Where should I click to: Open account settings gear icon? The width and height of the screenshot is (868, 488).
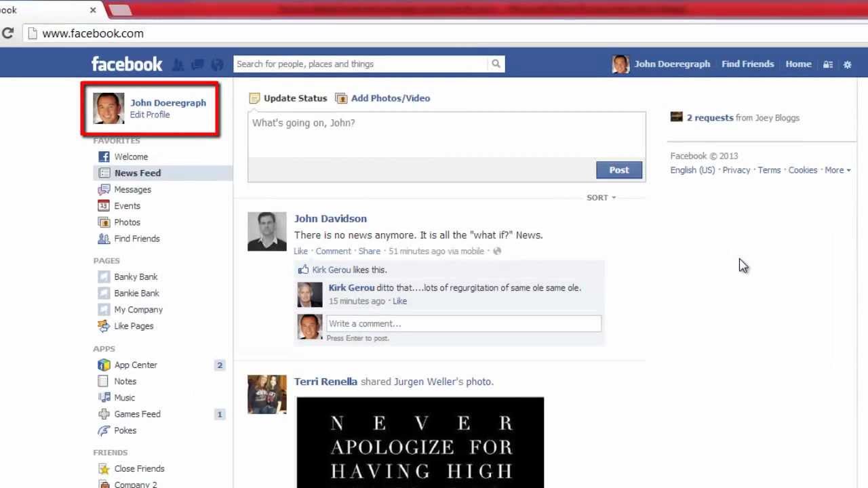coord(847,64)
